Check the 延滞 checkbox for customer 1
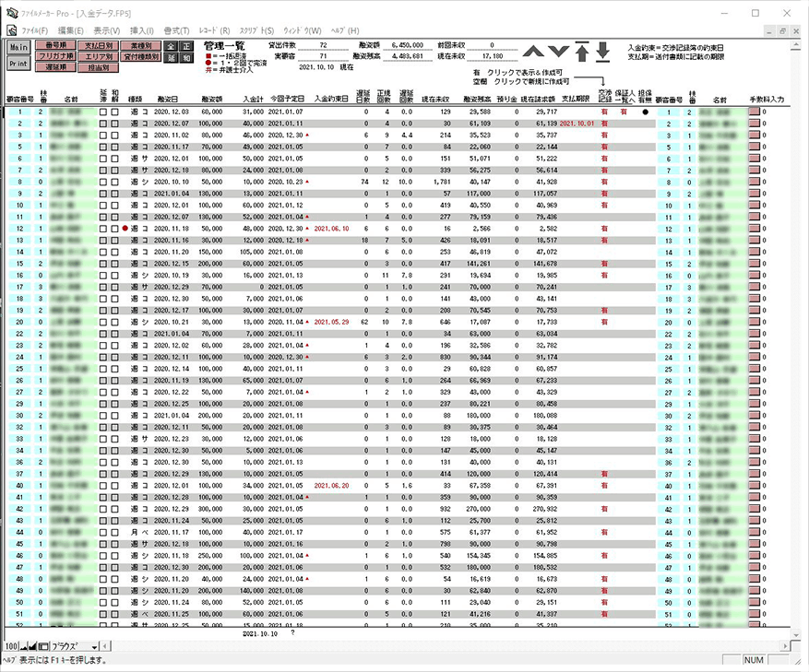The image size is (809, 672). click(103, 112)
